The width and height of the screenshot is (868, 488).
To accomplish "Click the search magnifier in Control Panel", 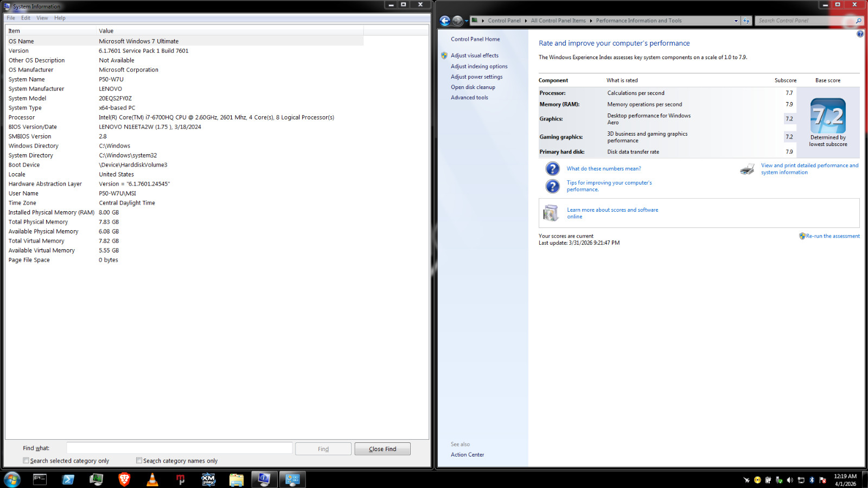I will coord(858,21).
